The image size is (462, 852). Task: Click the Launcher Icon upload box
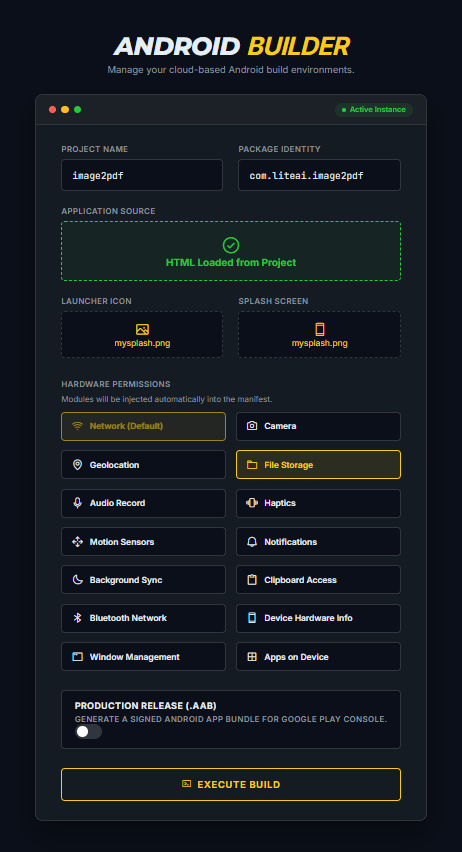[x=142, y=334]
